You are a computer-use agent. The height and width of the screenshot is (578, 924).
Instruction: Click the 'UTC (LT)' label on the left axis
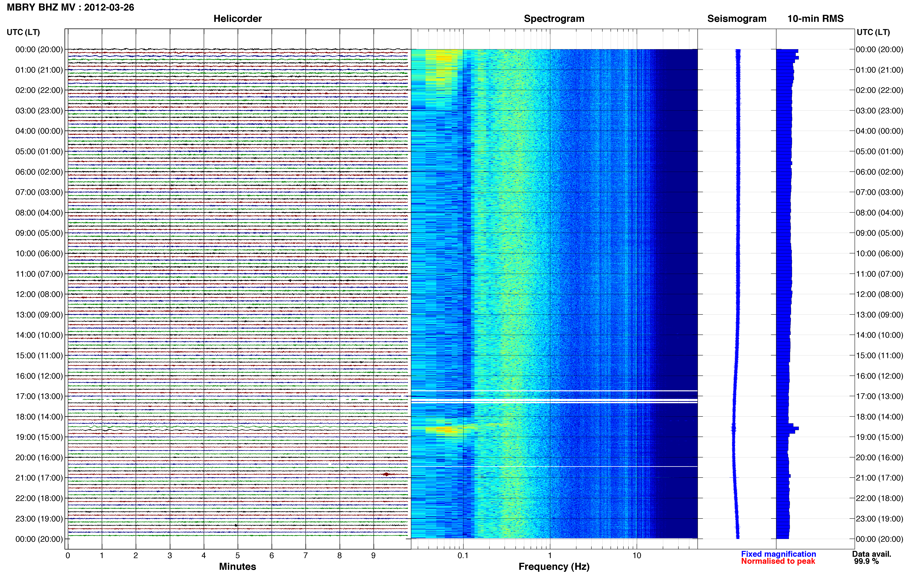point(23,32)
